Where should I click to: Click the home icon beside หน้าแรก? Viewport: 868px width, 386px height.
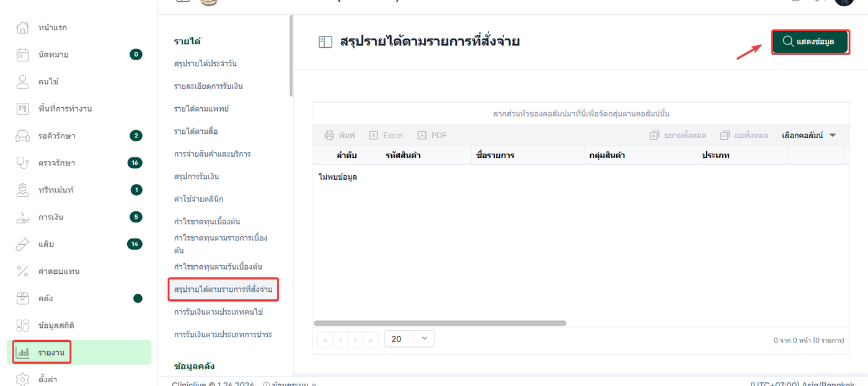pos(22,27)
